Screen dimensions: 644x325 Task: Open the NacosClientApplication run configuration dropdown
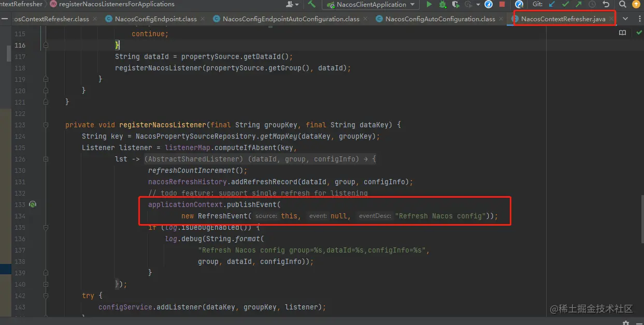371,5
